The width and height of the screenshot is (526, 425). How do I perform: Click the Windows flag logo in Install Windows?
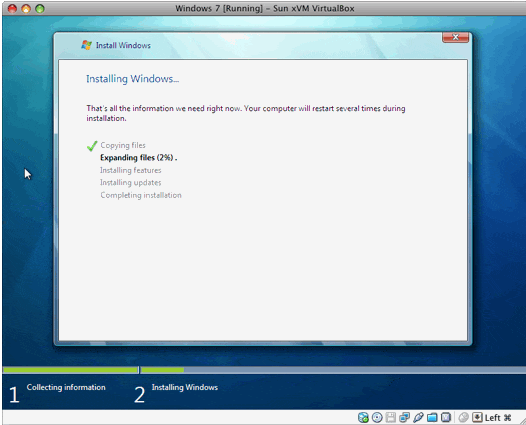[x=87, y=45]
